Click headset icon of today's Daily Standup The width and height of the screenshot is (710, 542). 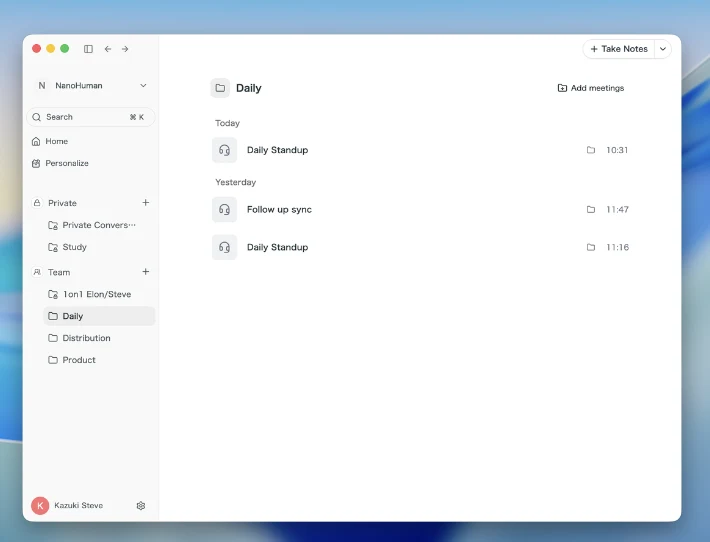[x=225, y=150]
